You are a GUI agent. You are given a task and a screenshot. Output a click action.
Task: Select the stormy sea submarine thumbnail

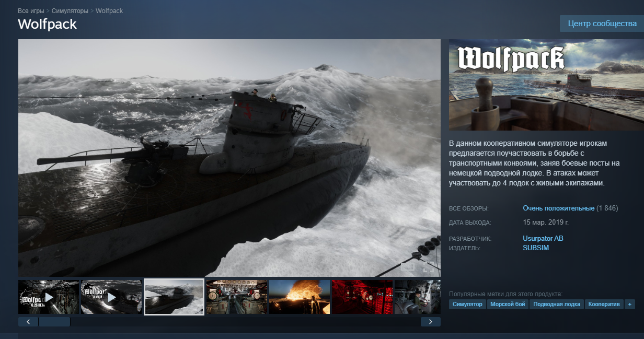click(x=174, y=297)
